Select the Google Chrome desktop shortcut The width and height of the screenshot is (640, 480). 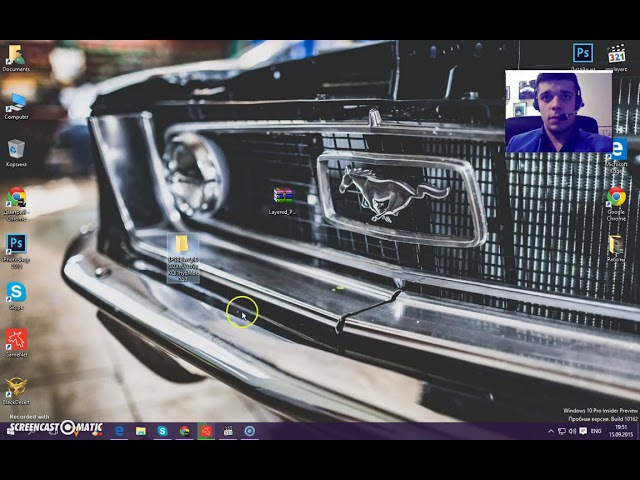[616, 204]
